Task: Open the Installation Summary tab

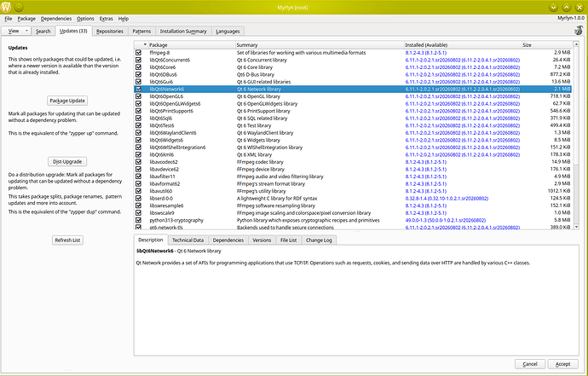Action: click(183, 32)
